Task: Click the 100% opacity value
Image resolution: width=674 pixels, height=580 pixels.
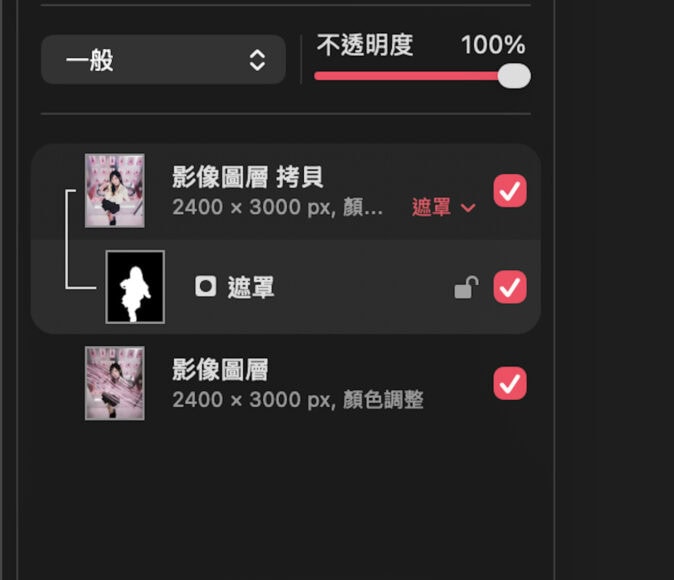Action: pyautogui.click(x=493, y=44)
